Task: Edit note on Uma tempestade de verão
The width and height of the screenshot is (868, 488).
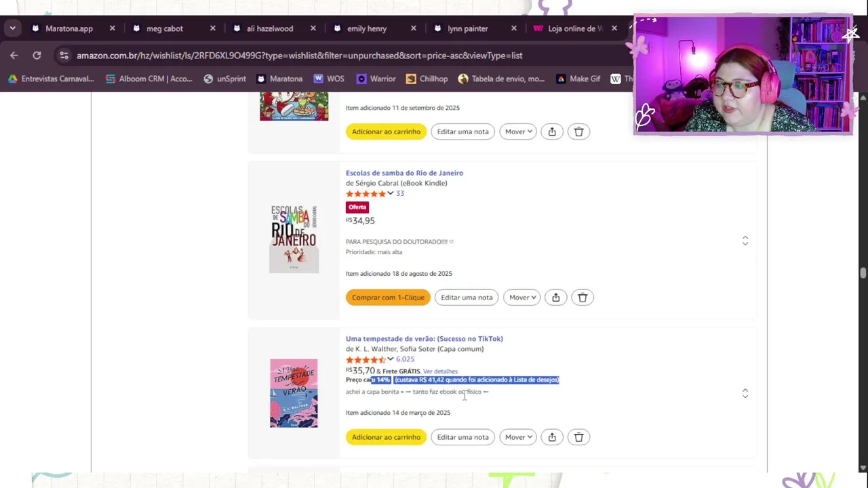Action: (462, 437)
